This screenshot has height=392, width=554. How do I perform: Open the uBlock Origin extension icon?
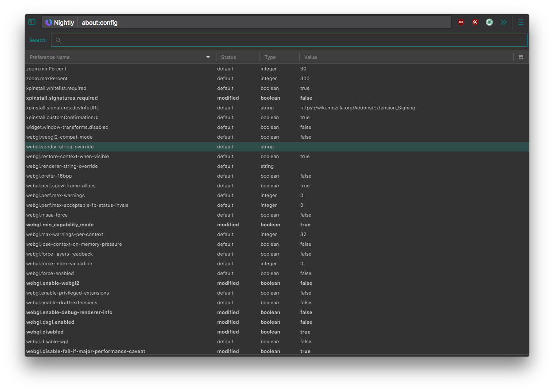pyautogui.click(x=461, y=22)
